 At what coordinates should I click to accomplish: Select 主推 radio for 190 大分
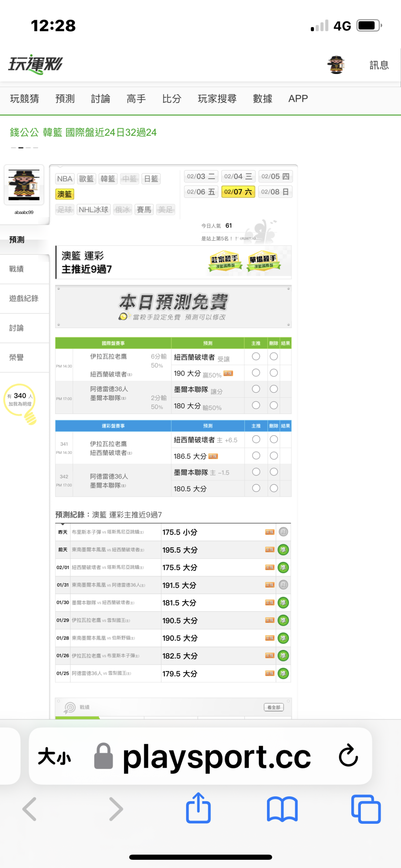tap(256, 373)
